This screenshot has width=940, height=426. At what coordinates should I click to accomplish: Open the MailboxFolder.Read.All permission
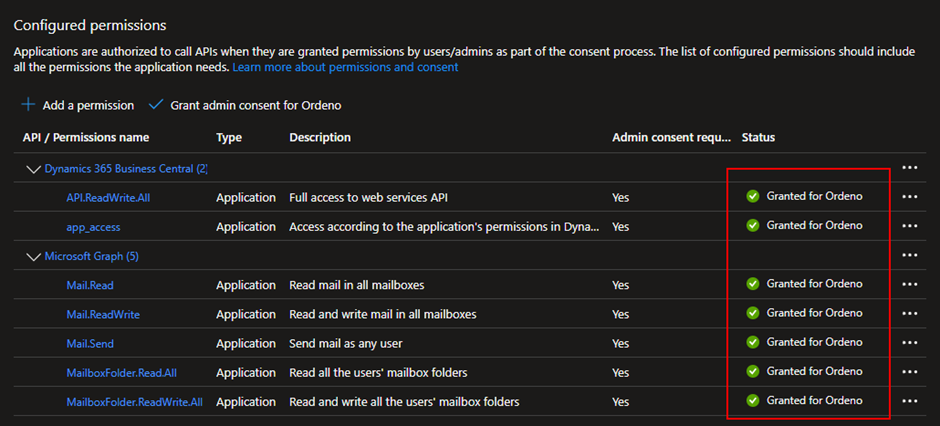tap(122, 373)
